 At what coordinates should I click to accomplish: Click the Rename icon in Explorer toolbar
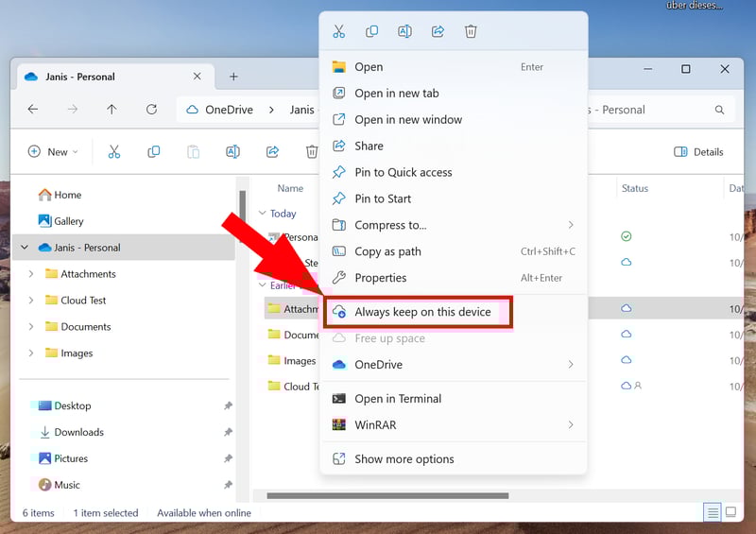(232, 152)
